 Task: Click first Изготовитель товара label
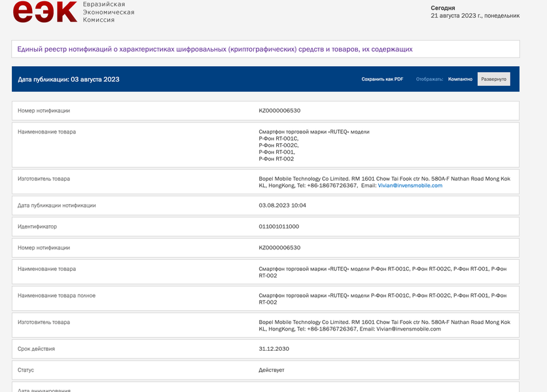click(x=44, y=179)
